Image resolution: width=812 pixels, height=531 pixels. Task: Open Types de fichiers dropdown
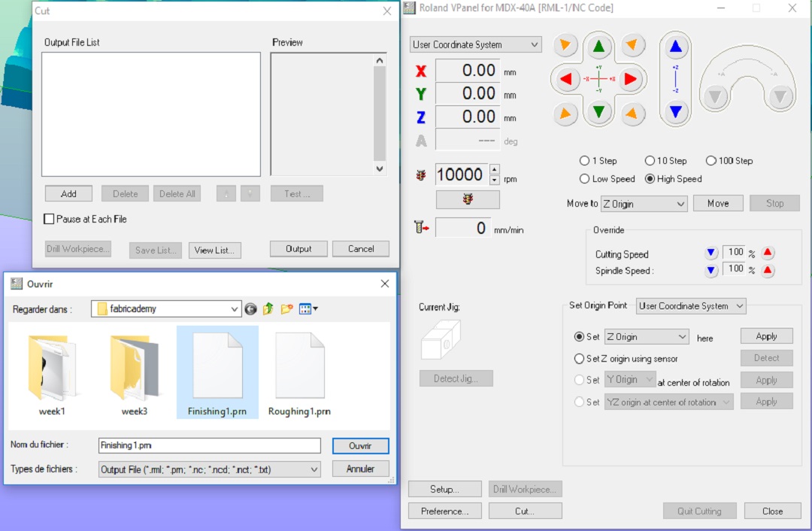[209, 470]
